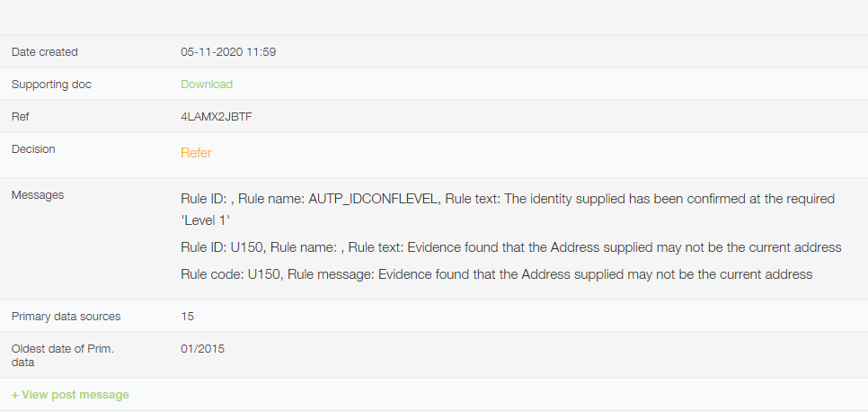Click the Messages row label

(x=38, y=195)
